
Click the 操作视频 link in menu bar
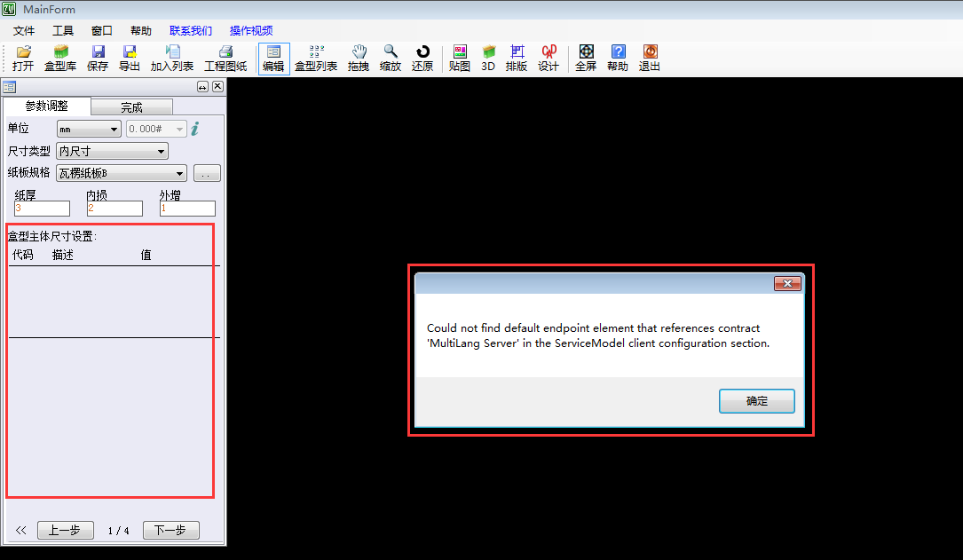coord(251,30)
